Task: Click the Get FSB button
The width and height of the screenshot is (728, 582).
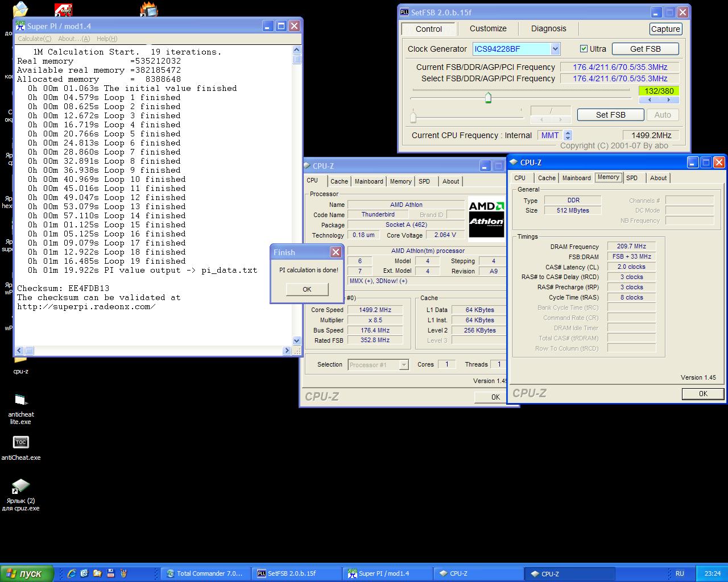Action: click(x=646, y=49)
